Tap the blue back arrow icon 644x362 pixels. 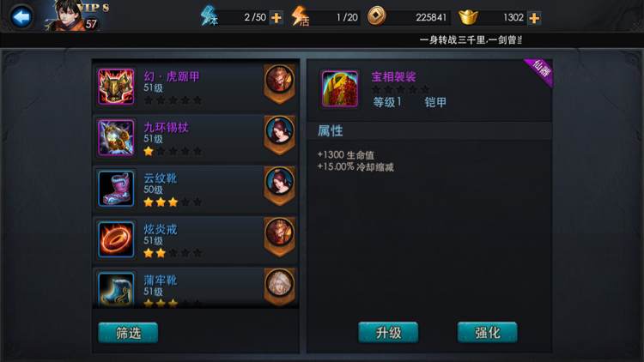[x=21, y=17]
